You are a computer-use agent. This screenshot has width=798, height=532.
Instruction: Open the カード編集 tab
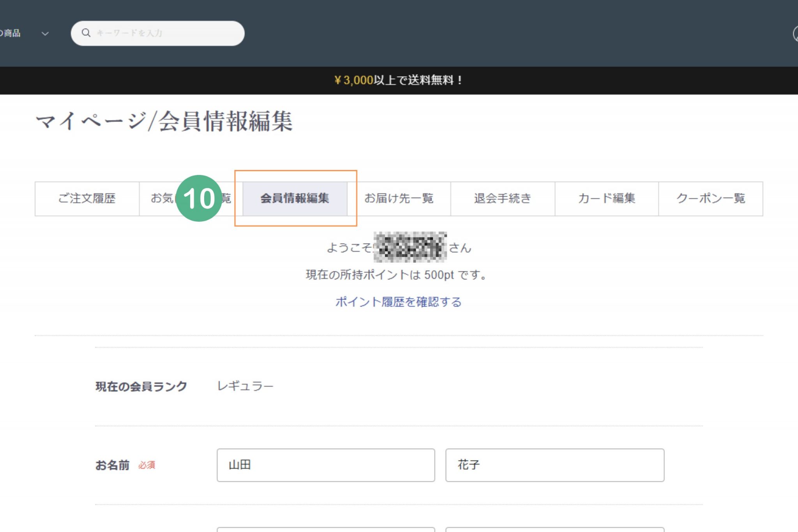[607, 199]
